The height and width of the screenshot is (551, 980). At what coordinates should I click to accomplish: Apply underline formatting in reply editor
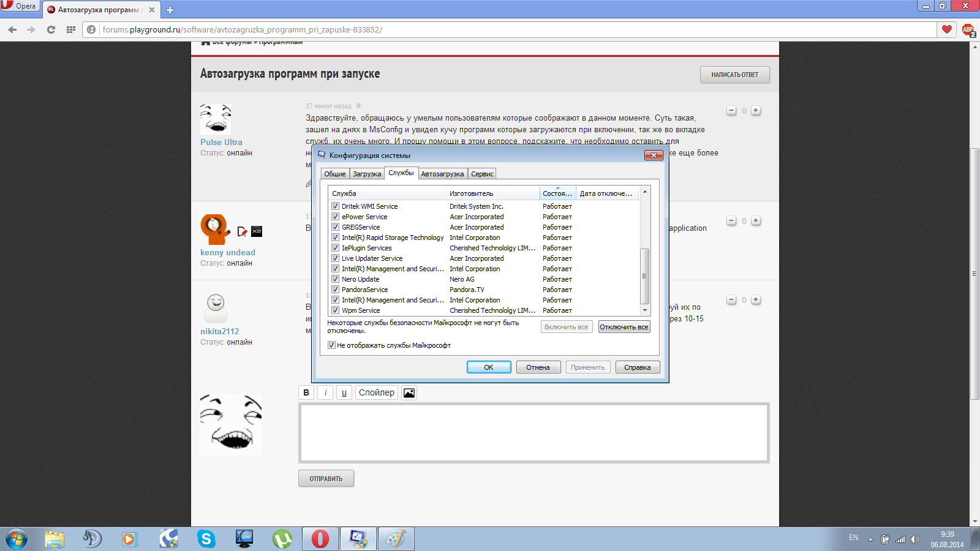click(344, 393)
